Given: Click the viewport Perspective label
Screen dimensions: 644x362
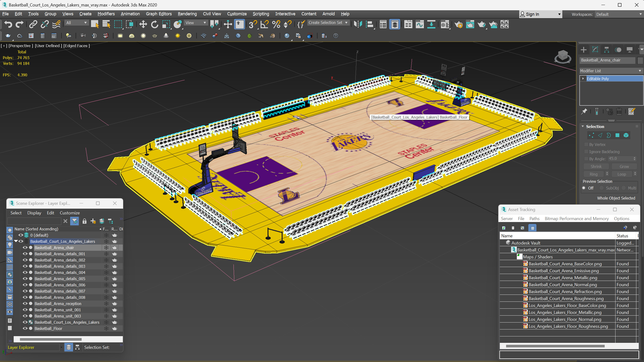Looking at the screenshot, I should [x=21, y=46].
